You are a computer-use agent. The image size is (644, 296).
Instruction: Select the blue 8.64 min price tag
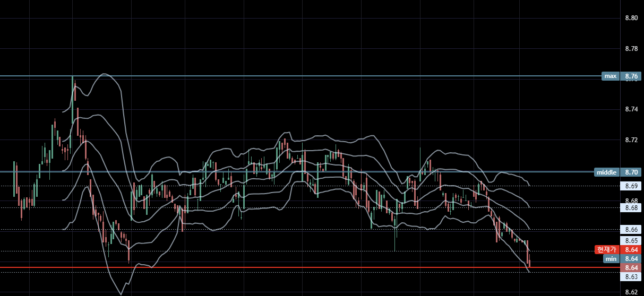point(631,258)
